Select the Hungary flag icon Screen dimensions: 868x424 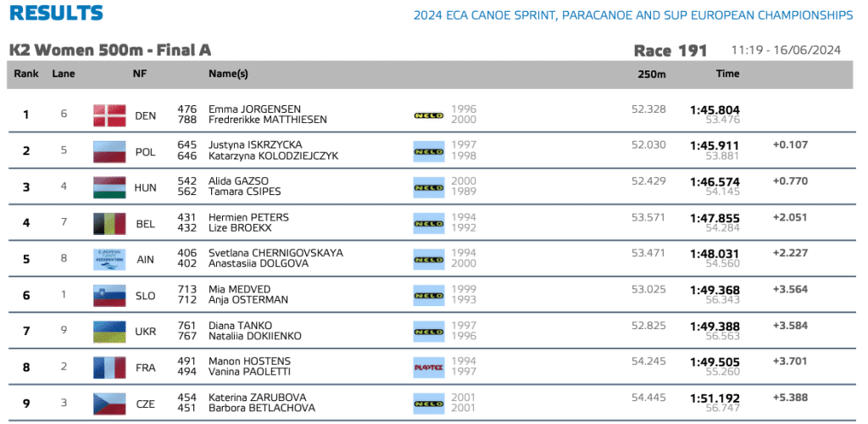pyautogui.click(x=109, y=187)
